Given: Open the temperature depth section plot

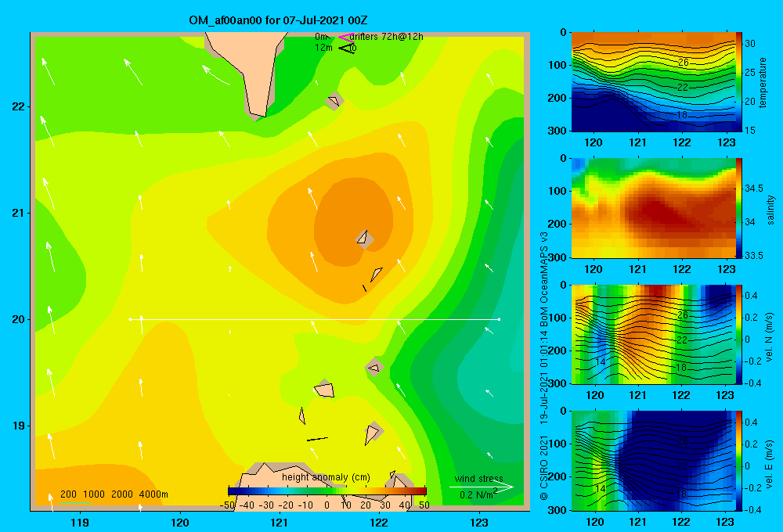Looking at the screenshot, I should click(653, 81).
